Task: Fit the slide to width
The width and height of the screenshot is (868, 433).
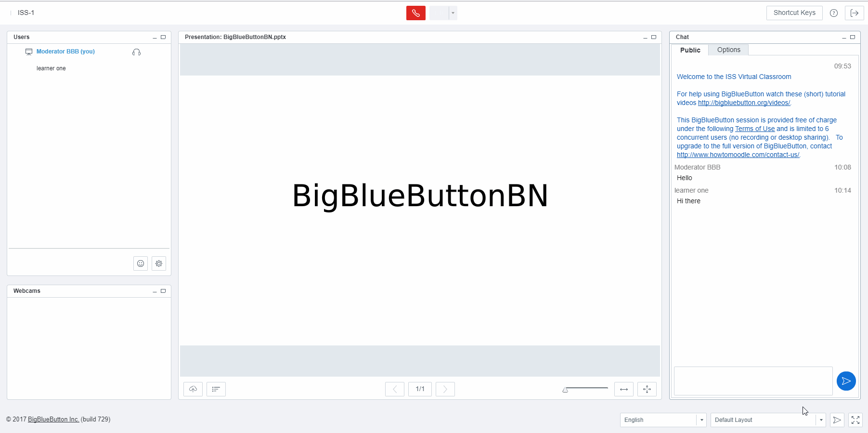Action: [x=624, y=389]
